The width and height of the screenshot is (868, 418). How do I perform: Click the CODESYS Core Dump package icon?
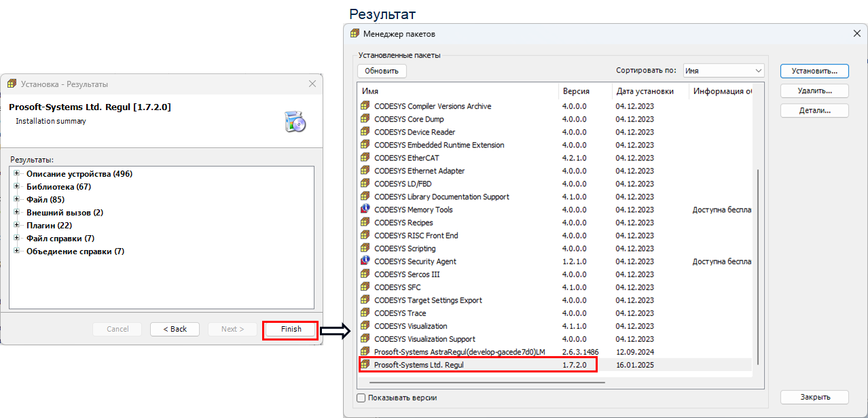click(365, 119)
